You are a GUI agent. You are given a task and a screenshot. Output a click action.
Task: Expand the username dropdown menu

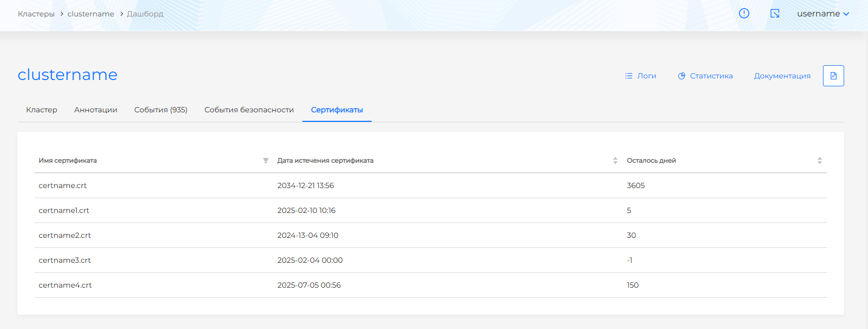tap(822, 14)
